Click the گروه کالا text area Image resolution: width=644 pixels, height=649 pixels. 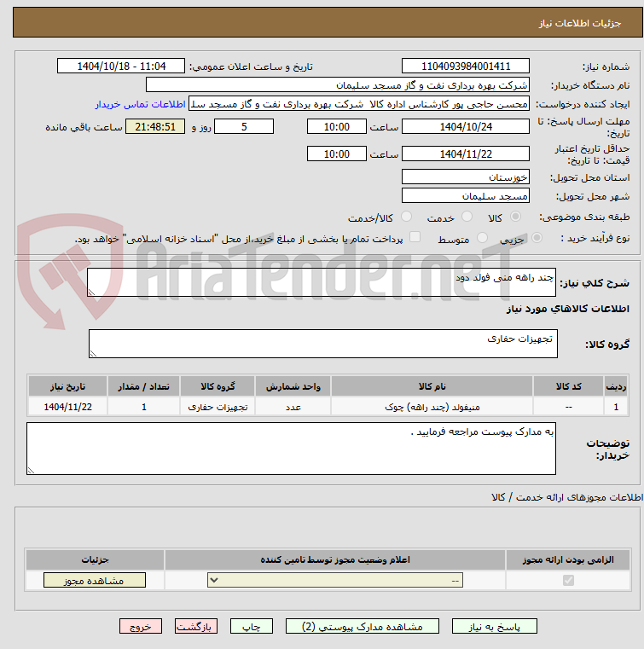point(322,344)
